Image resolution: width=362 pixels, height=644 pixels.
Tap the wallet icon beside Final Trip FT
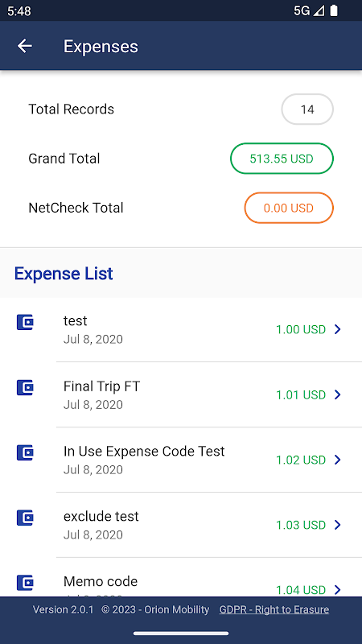(x=25, y=387)
